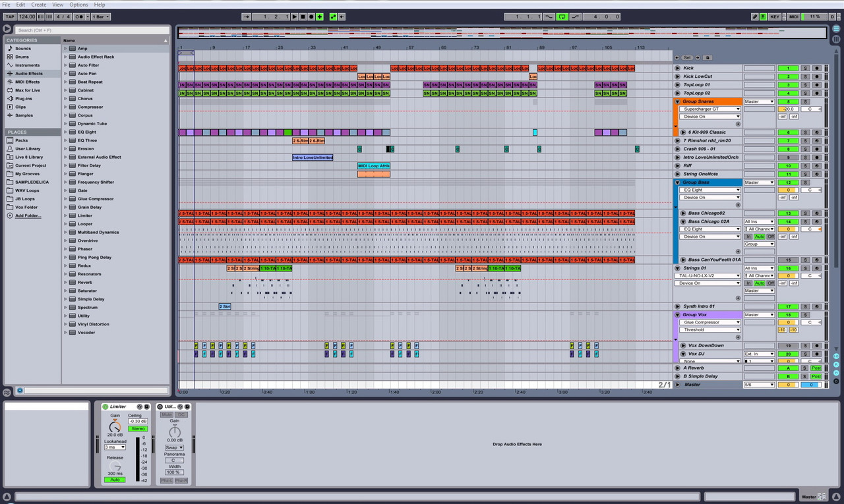Open the View menu
The width and height of the screenshot is (844, 504).
pyautogui.click(x=58, y=5)
